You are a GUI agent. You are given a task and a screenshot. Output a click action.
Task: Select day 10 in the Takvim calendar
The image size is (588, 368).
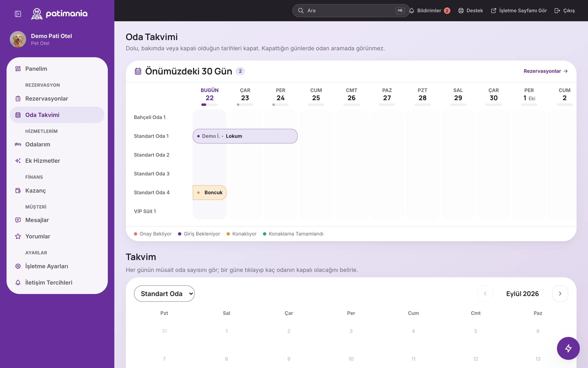pyautogui.click(x=351, y=359)
